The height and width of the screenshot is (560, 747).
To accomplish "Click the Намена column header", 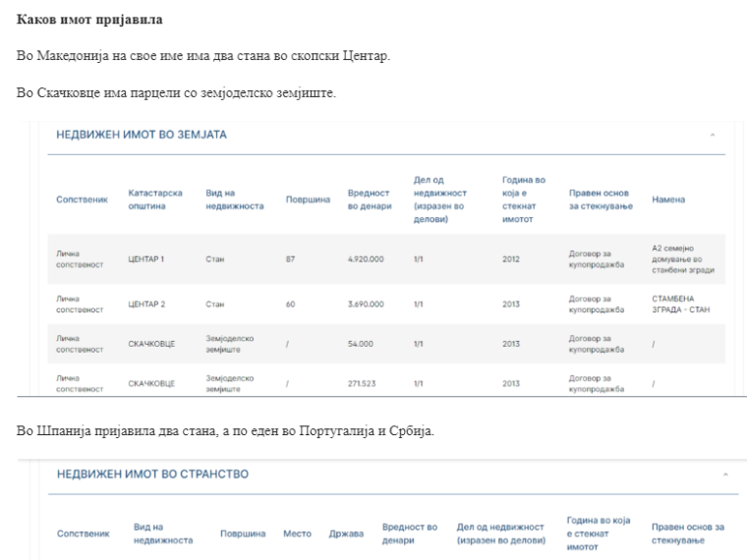I will pos(668,199).
